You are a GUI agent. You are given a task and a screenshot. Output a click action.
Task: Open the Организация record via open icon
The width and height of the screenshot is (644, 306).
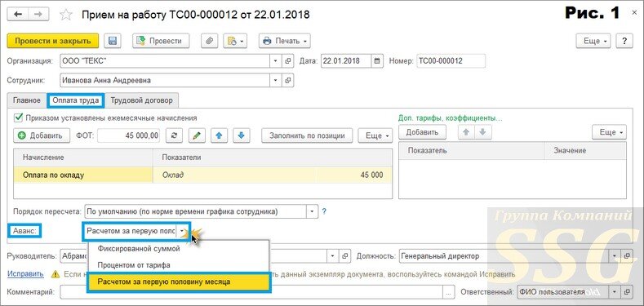coord(288,60)
